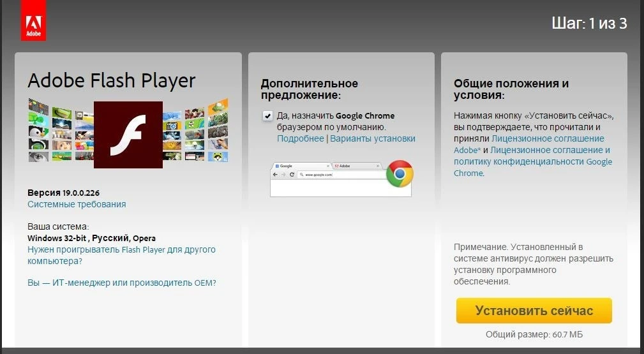Uncheck the Google Chrome default browser checkbox
This screenshot has height=354, width=644.
pos(267,116)
